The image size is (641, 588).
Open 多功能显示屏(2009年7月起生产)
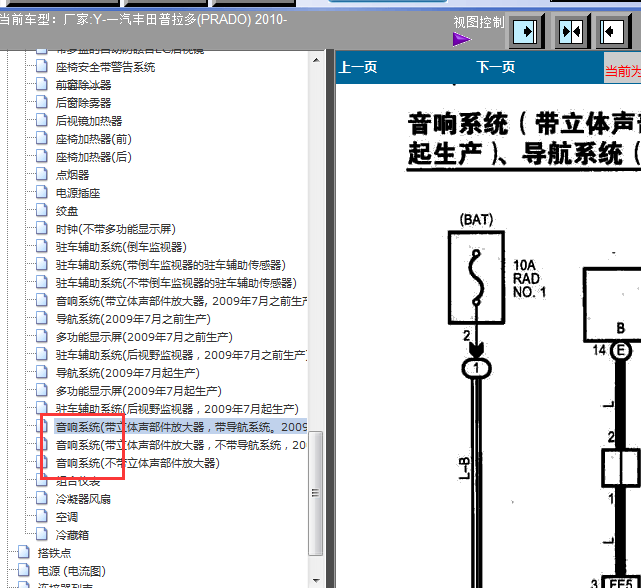[139, 391]
